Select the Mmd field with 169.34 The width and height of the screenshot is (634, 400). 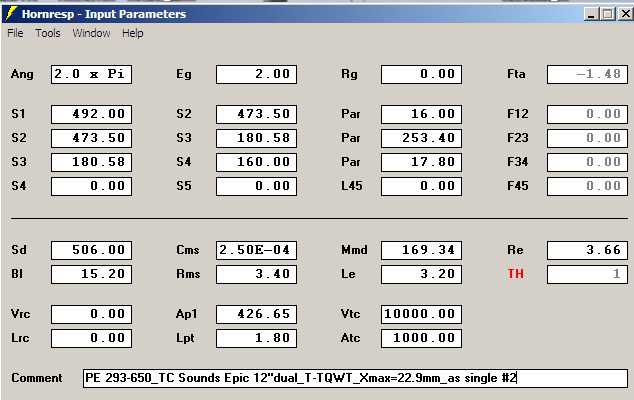[x=421, y=250]
